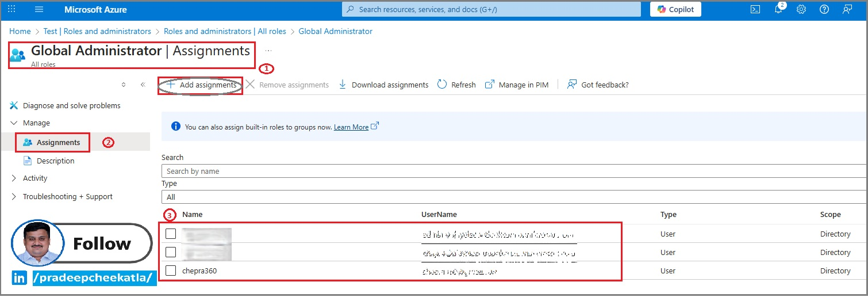Click the Microsoft Azure home logo text
Screen dimensions: 868x297
[95, 10]
